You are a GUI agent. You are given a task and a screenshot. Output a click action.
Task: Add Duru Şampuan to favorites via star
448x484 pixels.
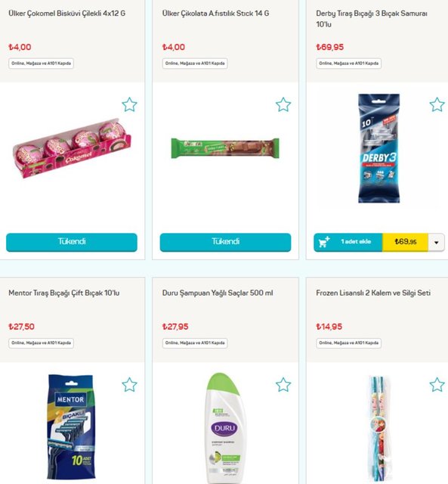point(283,385)
